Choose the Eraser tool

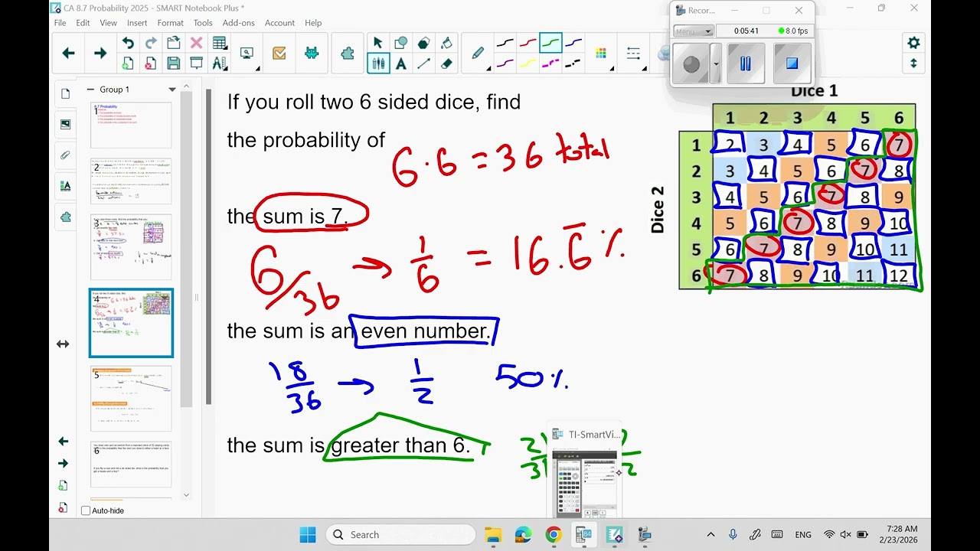(x=446, y=64)
